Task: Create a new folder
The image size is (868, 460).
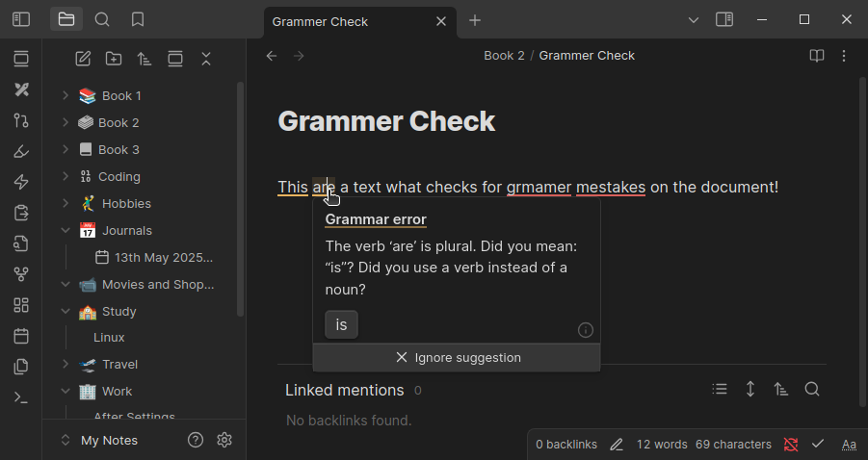Action: click(x=114, y=59)
